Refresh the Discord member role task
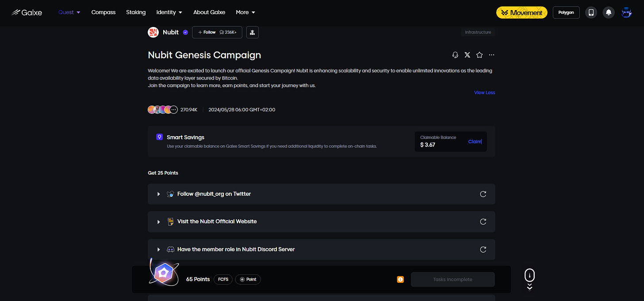 [x=483, y=249]
